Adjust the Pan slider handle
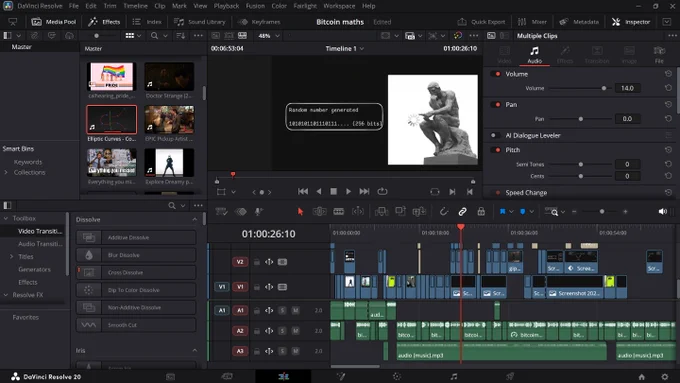 point(581,119)
